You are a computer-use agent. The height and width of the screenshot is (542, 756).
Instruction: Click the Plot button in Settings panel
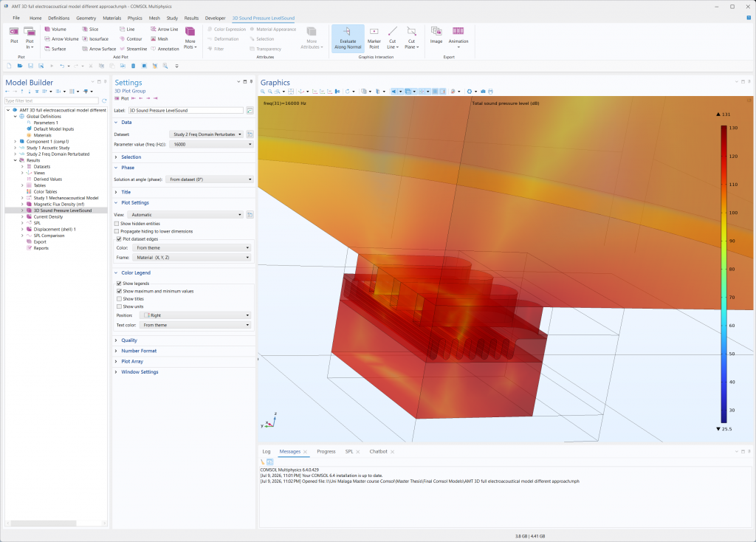click(122, 98)
